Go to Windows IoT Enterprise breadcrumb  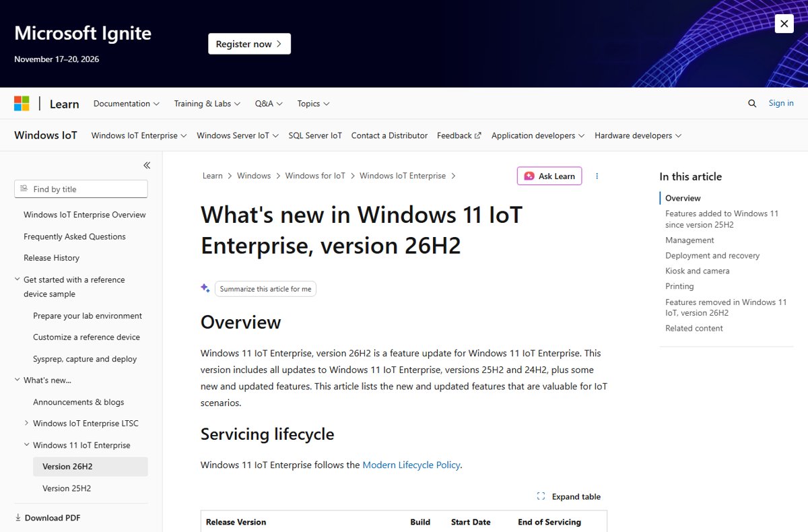click(x=403, y=176)
